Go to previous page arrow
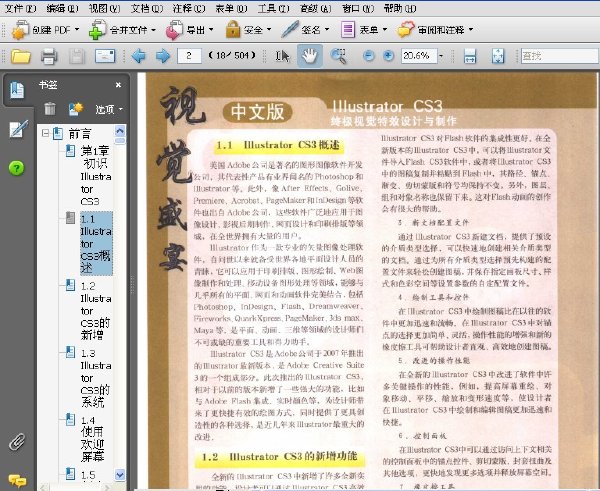Screen dimensions: 600x491 point(139,56)
